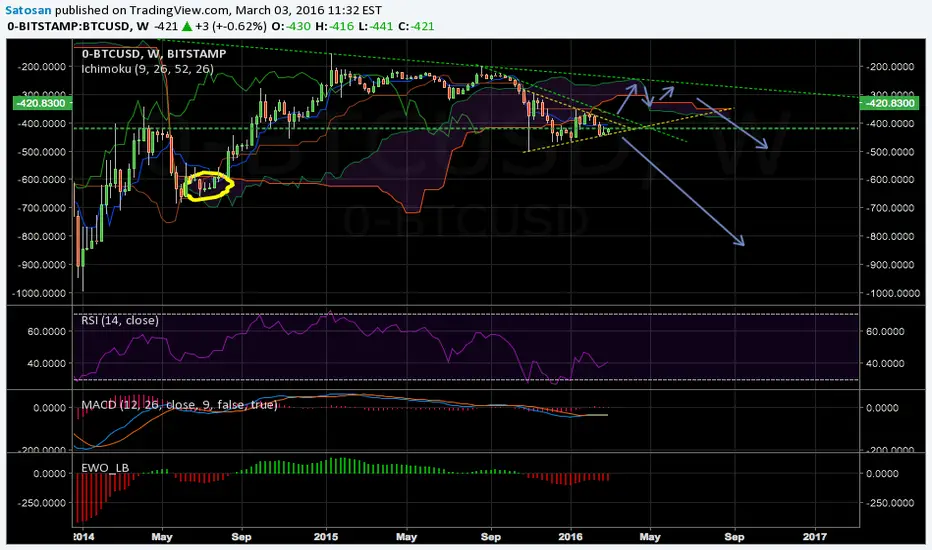Click -400.0000 on the left price scale

[x=42, y=124]
